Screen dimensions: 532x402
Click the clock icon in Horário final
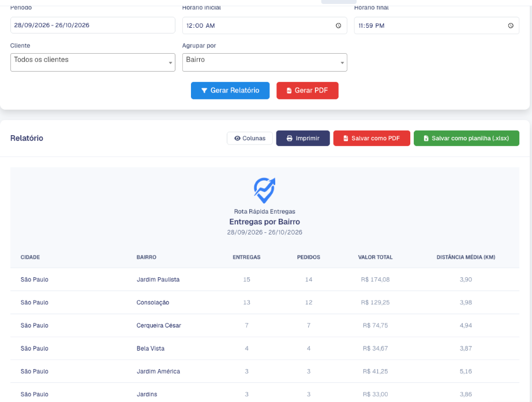[x=511, y=25]
